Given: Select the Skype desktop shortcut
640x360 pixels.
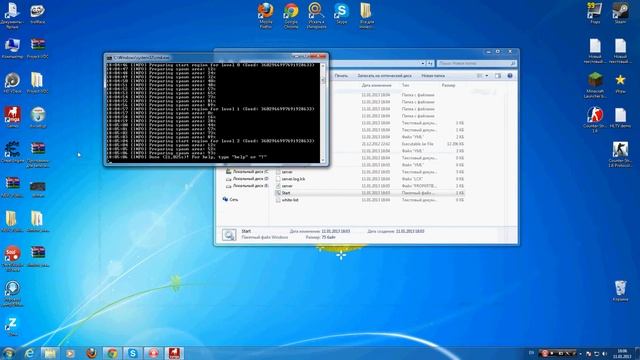Looking at the screenshot, I should (x=341, y=13).
